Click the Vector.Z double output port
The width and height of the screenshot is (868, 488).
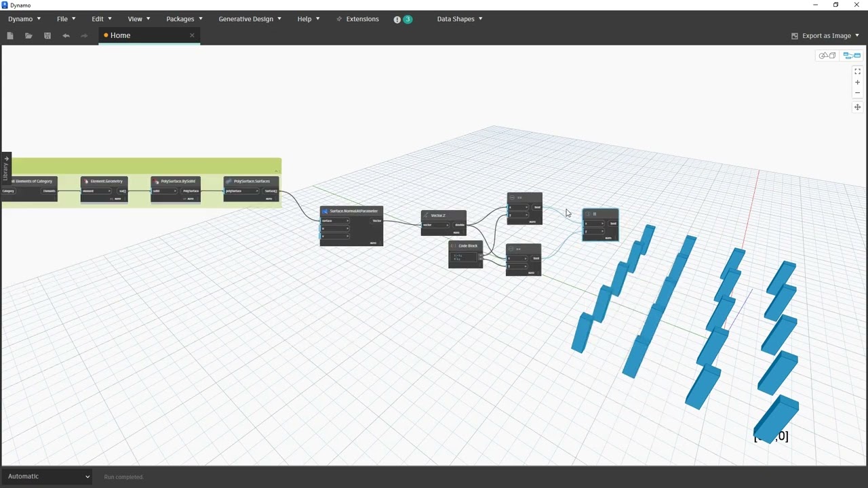[x=459, y=225]
